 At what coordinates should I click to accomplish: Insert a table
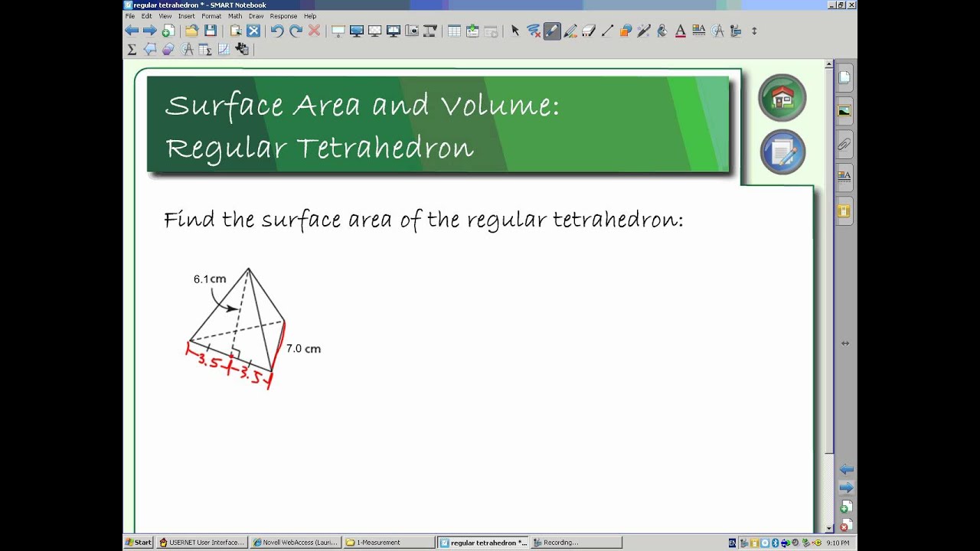(x=454, y=31)
